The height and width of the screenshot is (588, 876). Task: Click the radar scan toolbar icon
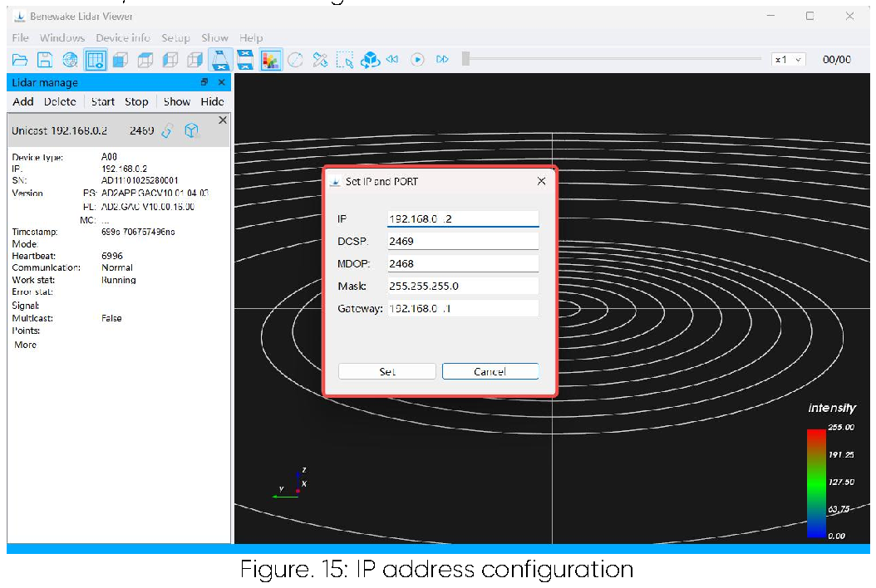pyautogui.click(x=70, y=60)
